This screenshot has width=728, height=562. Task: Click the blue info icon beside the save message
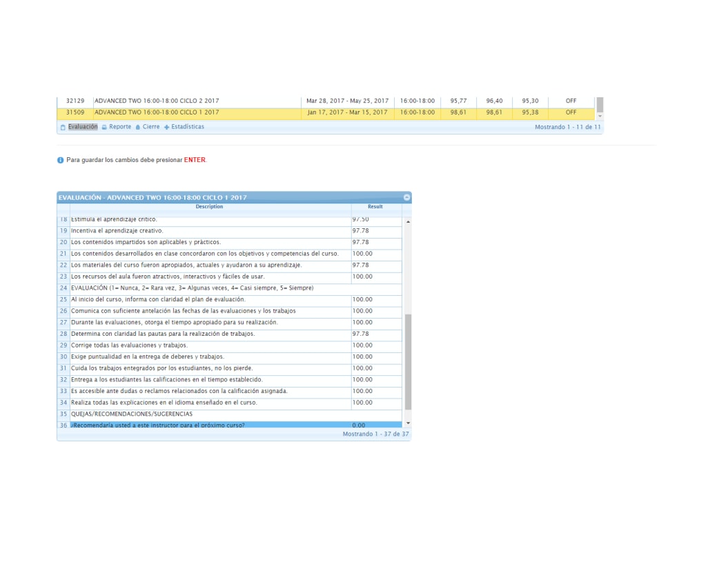60,160
